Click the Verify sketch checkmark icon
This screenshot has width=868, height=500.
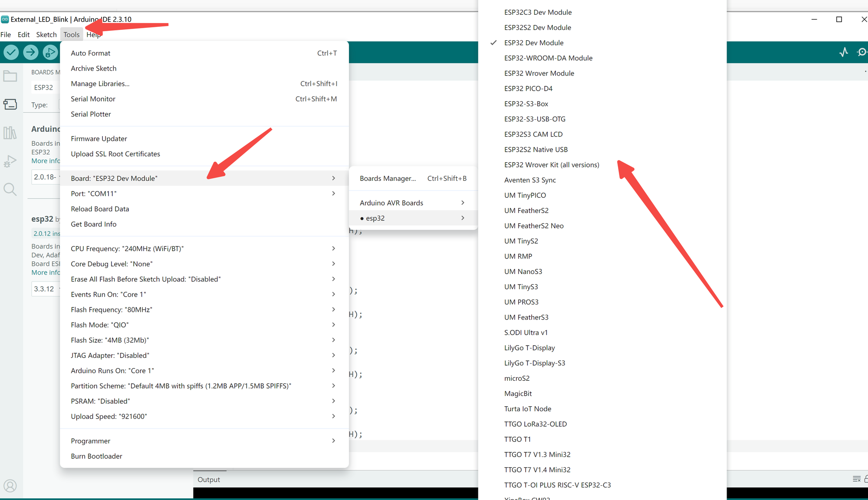pyautogui.click(x=11, y=52)
